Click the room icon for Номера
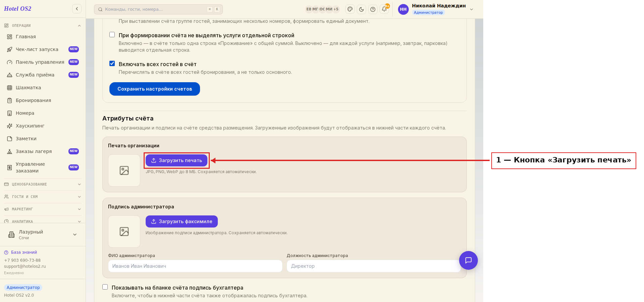Screen dimensions: 644x302 [10, 113]
